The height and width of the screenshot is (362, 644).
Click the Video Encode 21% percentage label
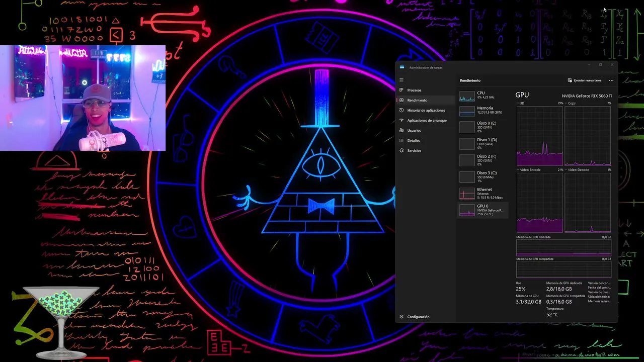(x=560, y=170)
